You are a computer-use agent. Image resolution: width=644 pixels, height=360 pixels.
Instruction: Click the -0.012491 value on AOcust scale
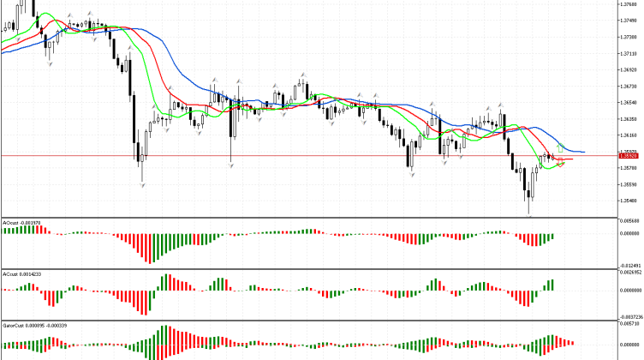pos(632,265)
